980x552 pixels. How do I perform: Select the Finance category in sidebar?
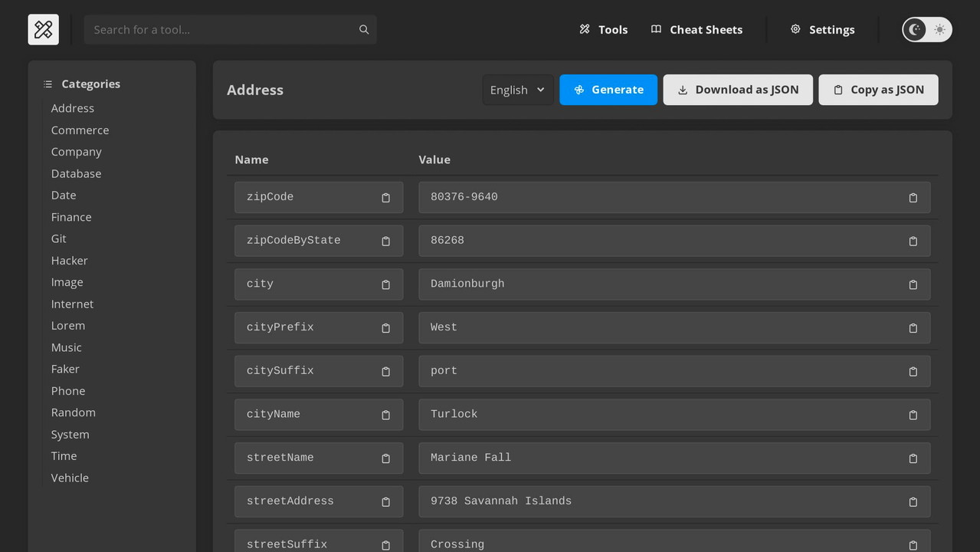71,217
